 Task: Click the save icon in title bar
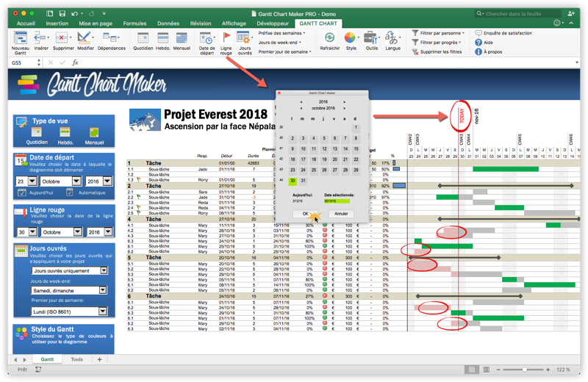tap(62, 13)
